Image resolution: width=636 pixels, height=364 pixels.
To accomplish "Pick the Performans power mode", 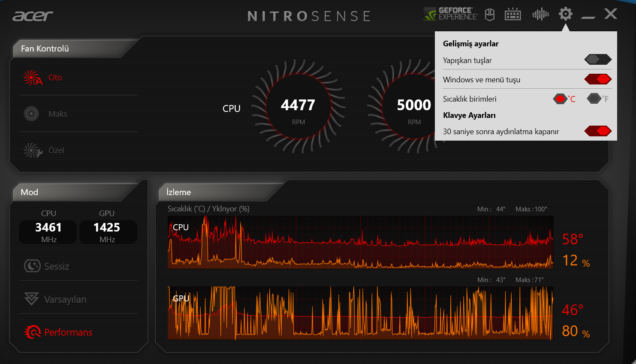I will [58, 332].
